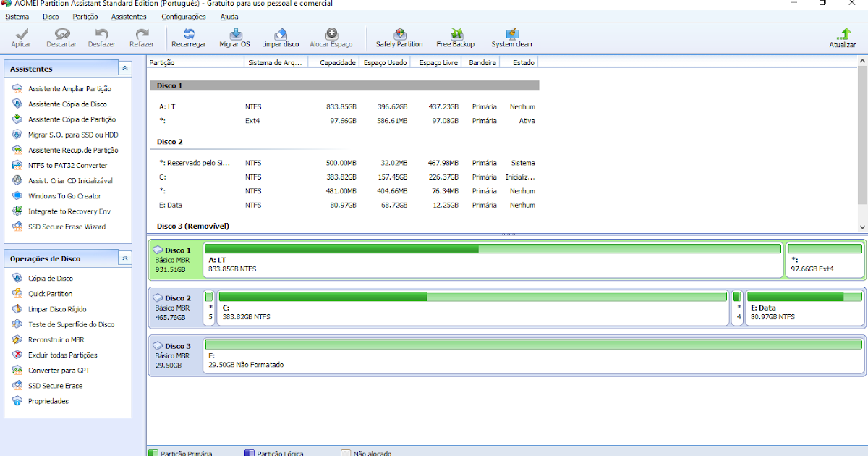Open the Ajuda menu
868x456 pixels.
click(229, 17)
